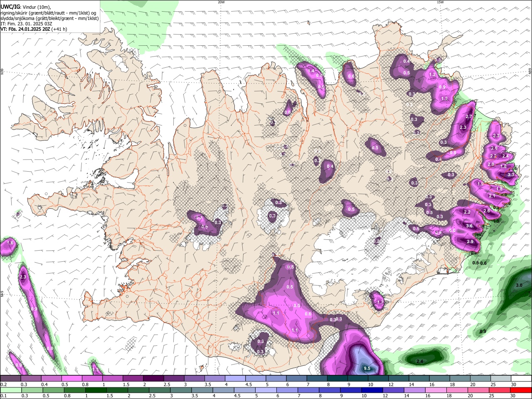Select the darkest purple 2–2.5 snow legend swatch
The image size is (532, 399).
153,378
